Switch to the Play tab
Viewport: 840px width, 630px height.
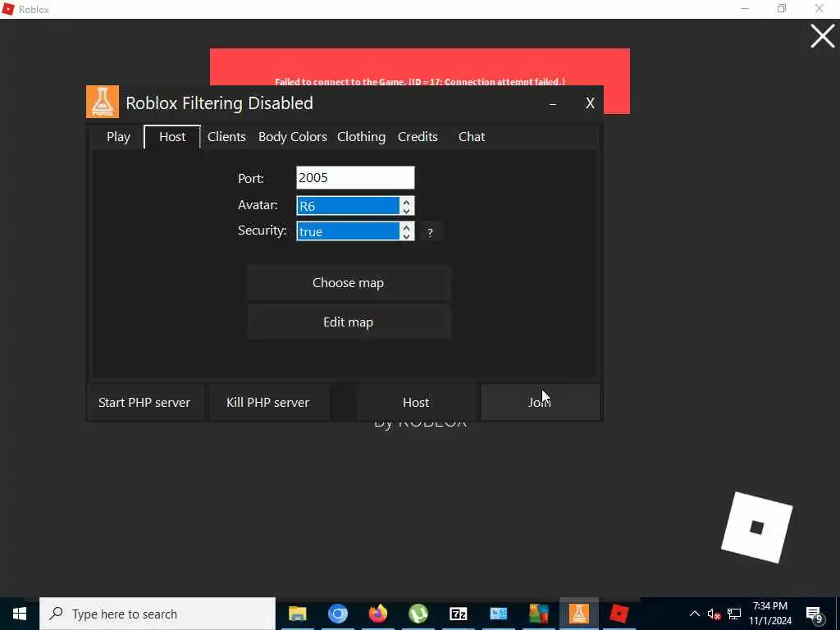point(118,137)
